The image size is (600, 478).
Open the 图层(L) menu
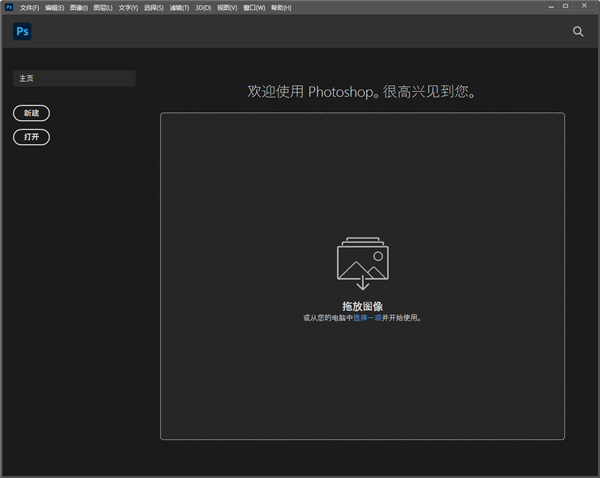[103, 7]
